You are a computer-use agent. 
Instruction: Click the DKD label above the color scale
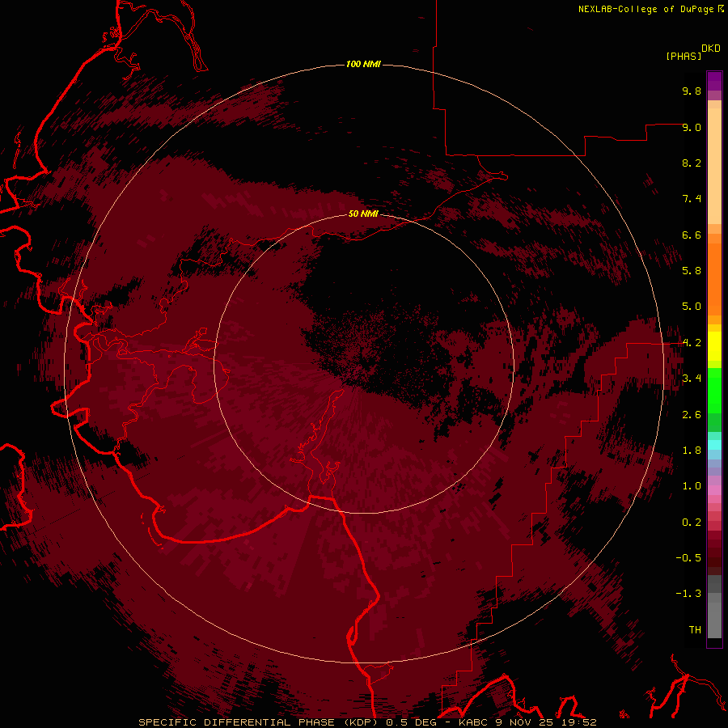(711, 49)
